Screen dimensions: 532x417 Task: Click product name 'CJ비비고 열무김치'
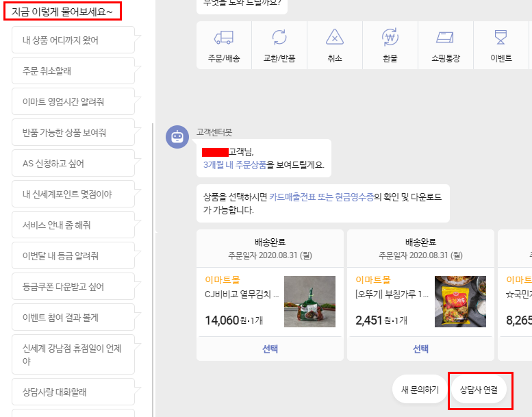242,294
